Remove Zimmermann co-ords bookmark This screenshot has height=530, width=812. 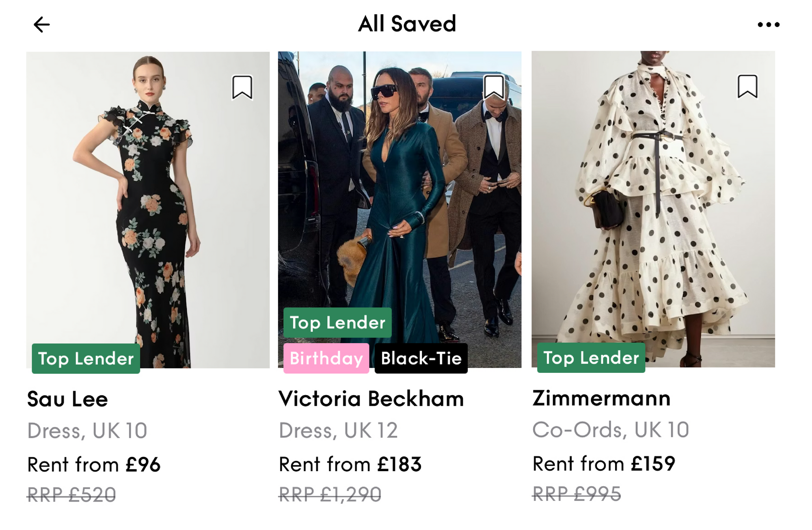tap(747, 87)
